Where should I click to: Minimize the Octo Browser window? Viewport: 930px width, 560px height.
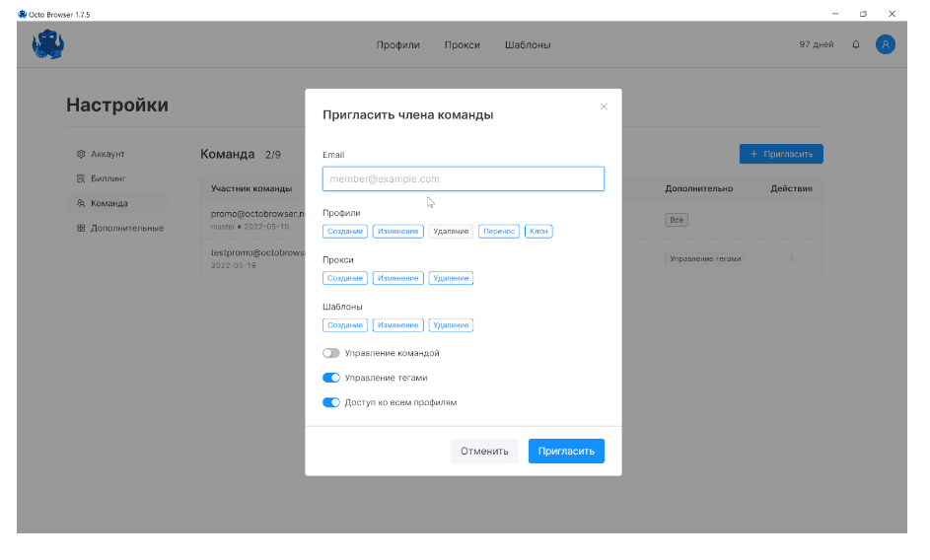pos(835,14)
